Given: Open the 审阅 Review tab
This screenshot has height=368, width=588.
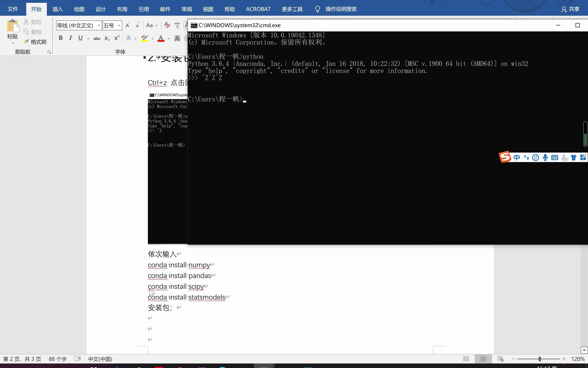Looking at the screenshot, I should (x=187, y=9).
